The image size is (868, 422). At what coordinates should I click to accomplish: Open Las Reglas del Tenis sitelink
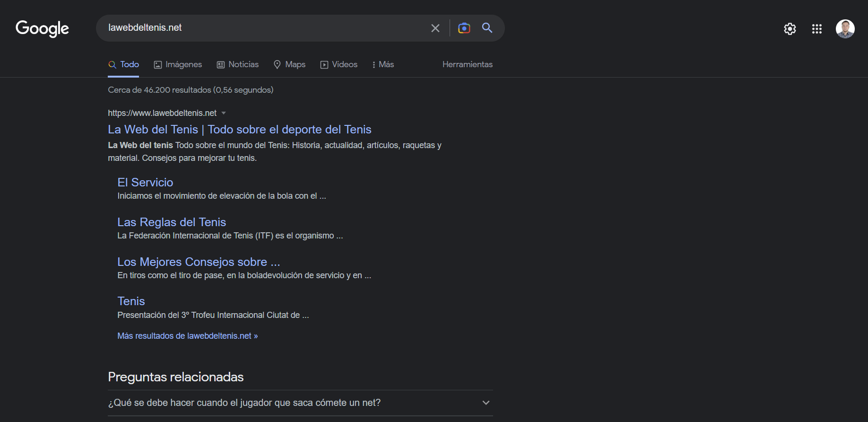pos(172,222)
